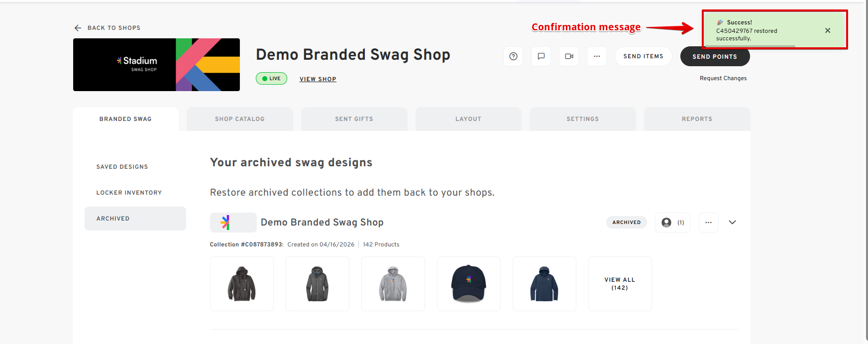Image resolution: width=868 pixels, height=344 pixels.
Task: Dismiss the success notification with X
Action: click(x=828, y=30)
